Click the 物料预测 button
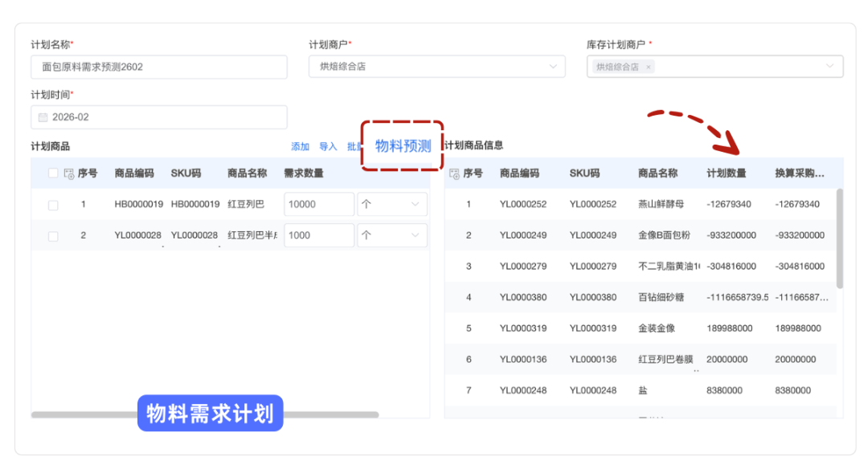868x465 pixels. (x=403, y=146)
